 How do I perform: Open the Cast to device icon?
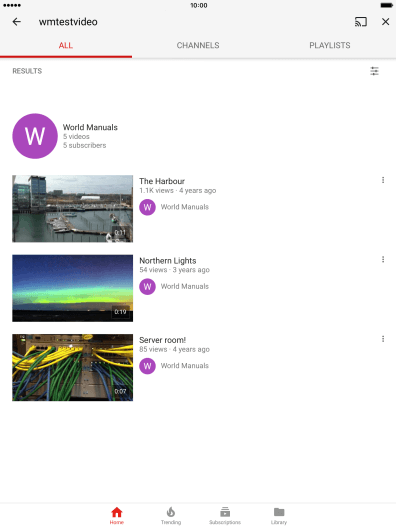[x=361, y=22]
